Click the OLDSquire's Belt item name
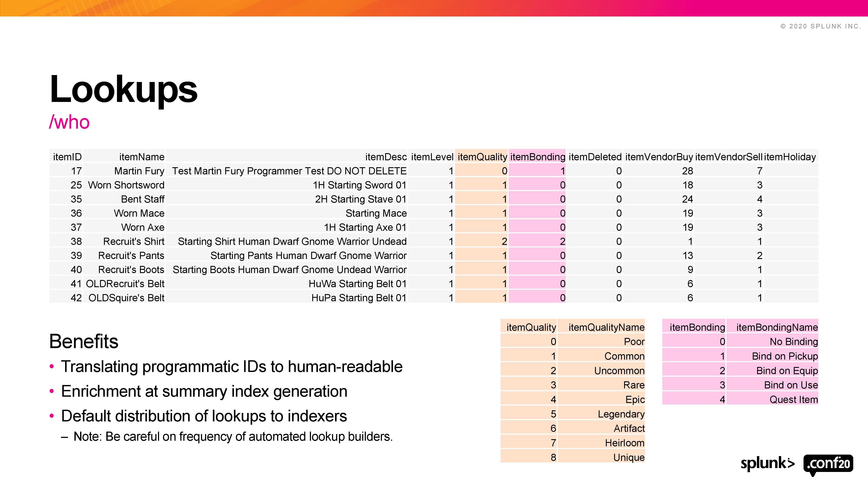Viewport: 868px width, 488px height. (126, 298)
